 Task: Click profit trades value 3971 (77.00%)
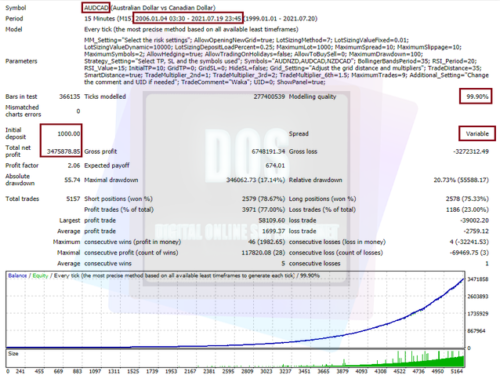coord(263,209)
